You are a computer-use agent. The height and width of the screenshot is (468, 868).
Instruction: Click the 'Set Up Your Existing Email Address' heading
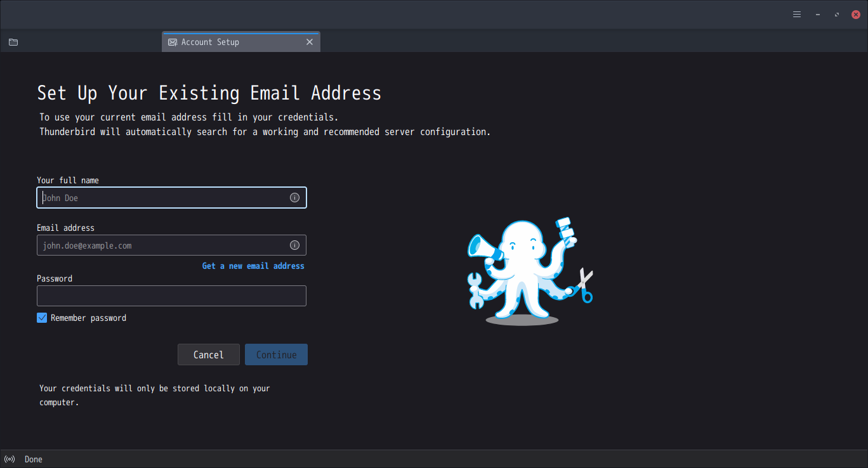pos(209,93)
